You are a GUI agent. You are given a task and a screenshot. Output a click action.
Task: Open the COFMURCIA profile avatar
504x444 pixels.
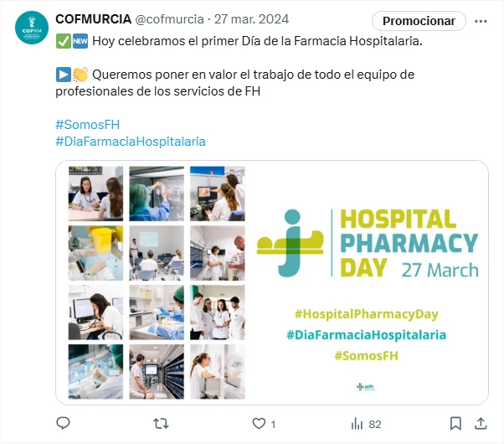(x=32, y=28)
